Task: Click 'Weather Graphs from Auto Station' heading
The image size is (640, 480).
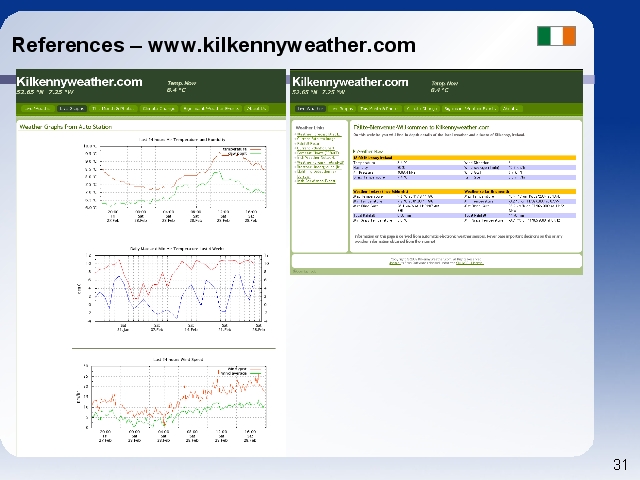Action: (65, 127)
